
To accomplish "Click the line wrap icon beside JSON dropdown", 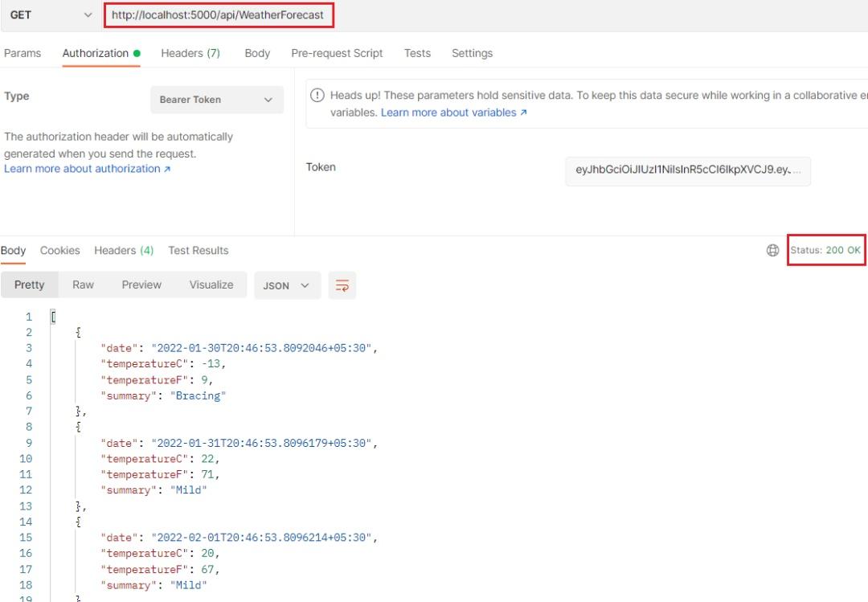I will tap(342, 285).
